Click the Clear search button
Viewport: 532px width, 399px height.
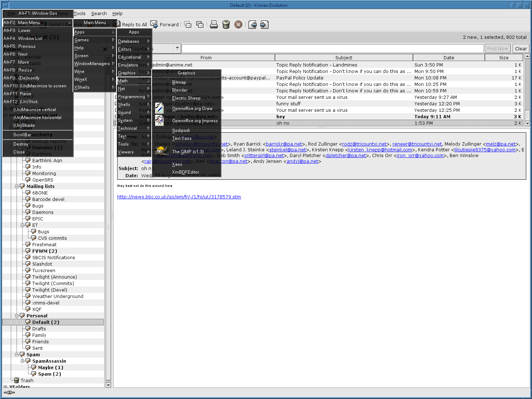pyautogui.click(x=521, y=49)
